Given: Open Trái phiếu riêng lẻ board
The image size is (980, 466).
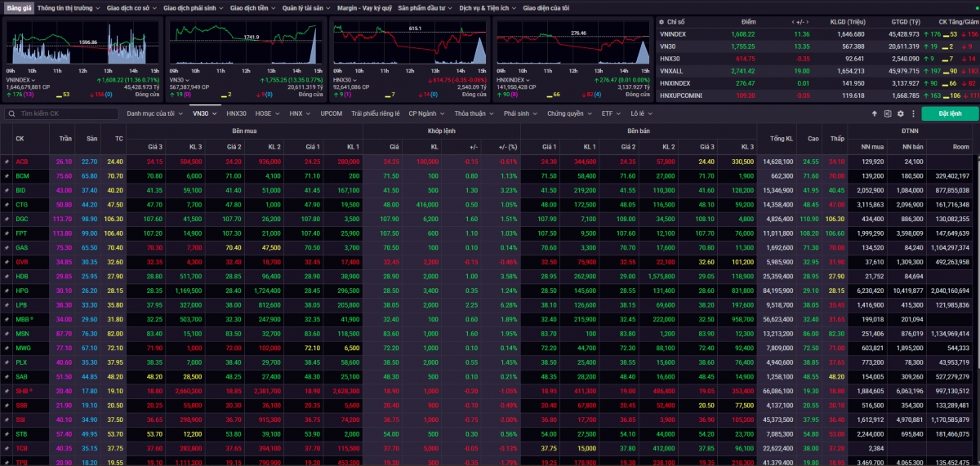Looking at the screenshot, I should (x=376, y=113).
